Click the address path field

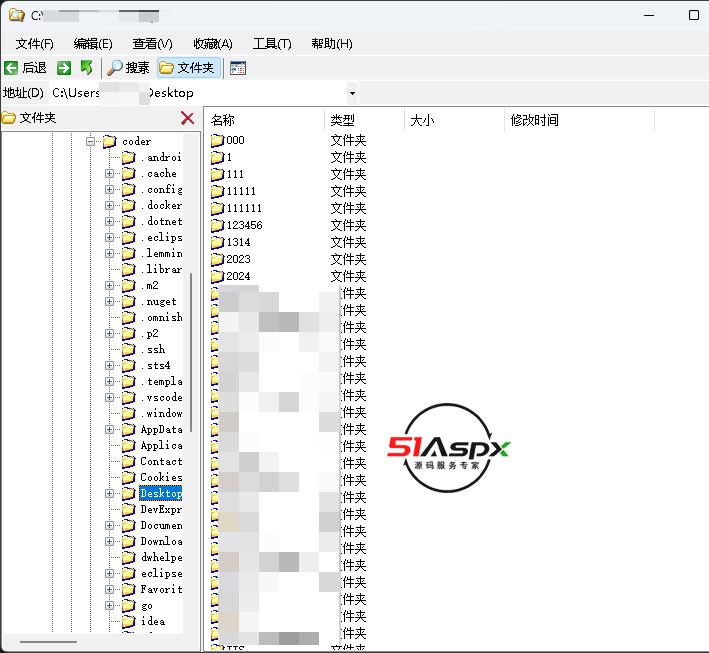pyautogui.click(x=198, y=93)
